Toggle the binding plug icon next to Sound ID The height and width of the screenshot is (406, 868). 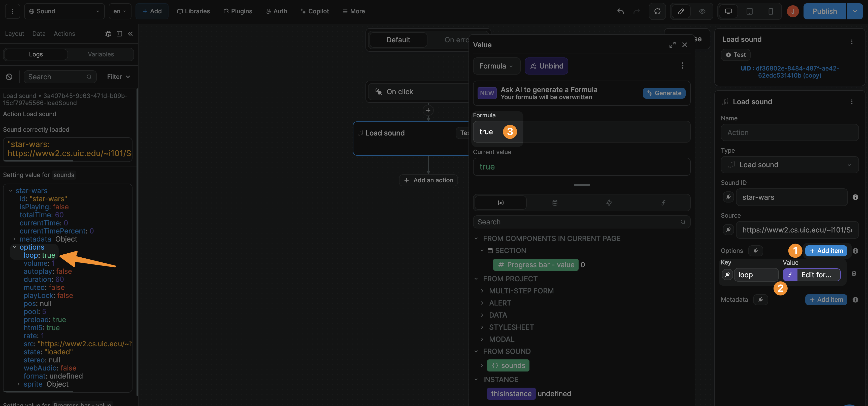(728, 197)
